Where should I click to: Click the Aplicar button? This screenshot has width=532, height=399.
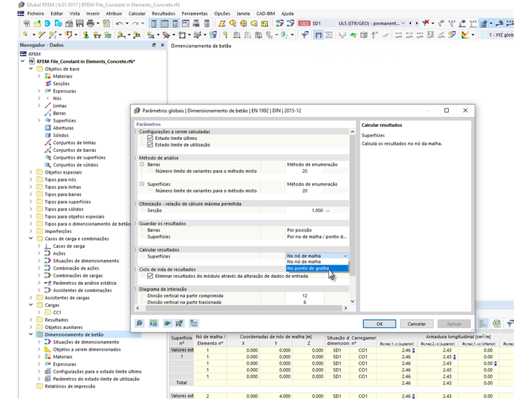pos(454,323)
